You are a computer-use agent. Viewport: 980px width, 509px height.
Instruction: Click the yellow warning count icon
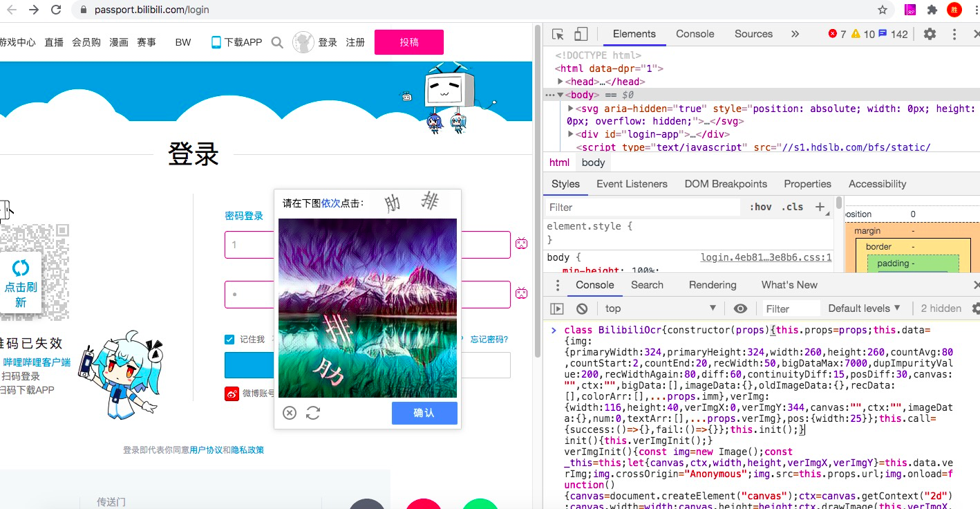point(856,34)
